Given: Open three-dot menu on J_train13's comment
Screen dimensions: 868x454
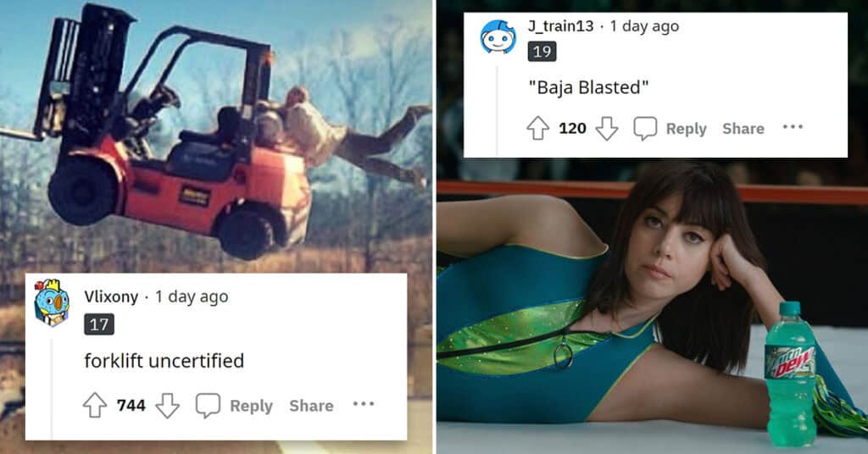Looking at the screenshot, I should [x=793, y=127].
